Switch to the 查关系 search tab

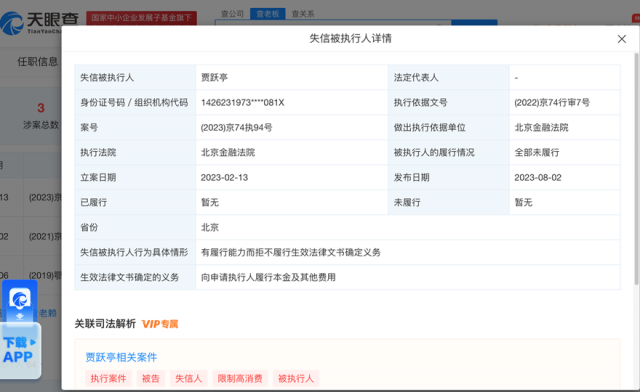(x=303, y=14)
